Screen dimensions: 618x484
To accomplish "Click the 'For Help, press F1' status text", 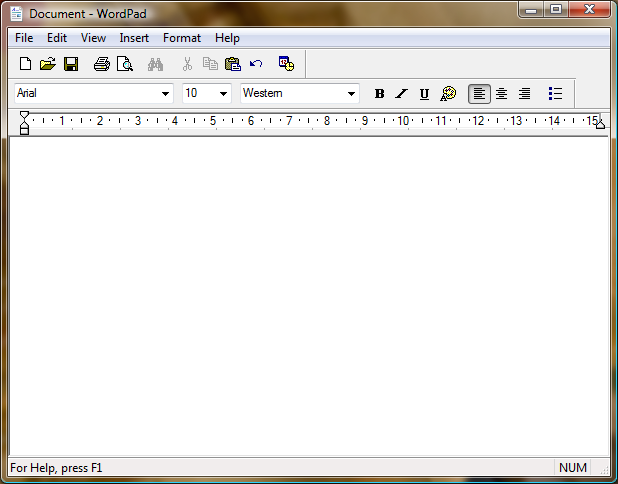I will [x=56, y=468].
